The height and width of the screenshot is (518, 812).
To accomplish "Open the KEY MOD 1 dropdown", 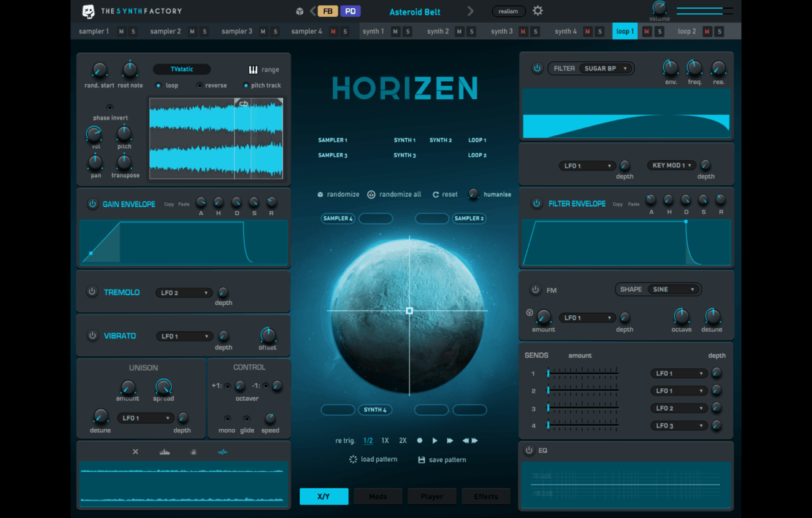I will (670, 165).
